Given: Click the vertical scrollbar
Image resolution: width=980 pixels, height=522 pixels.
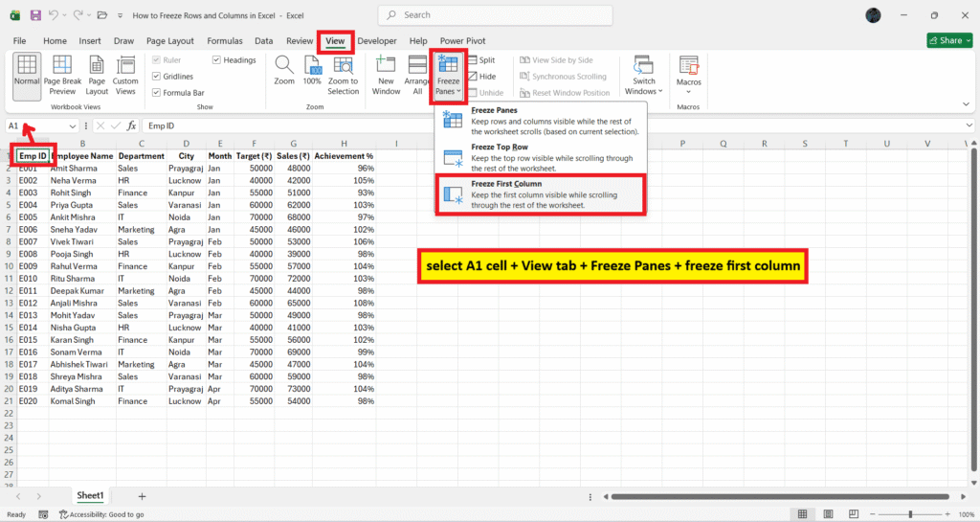Looking at the screenshot, I should point(973,309).
